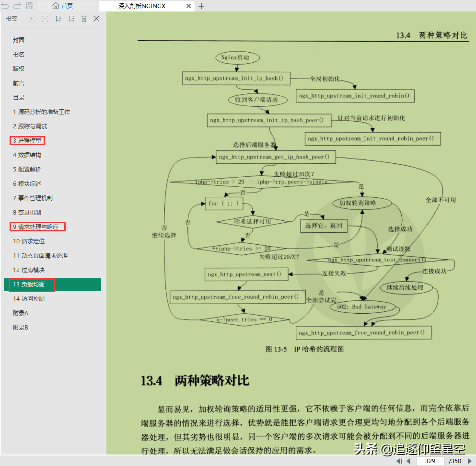The height and width of the screenshot is (466, 476).
Task: Click flowchart box 选择它, 返回
Action: [x=324, y=226]
